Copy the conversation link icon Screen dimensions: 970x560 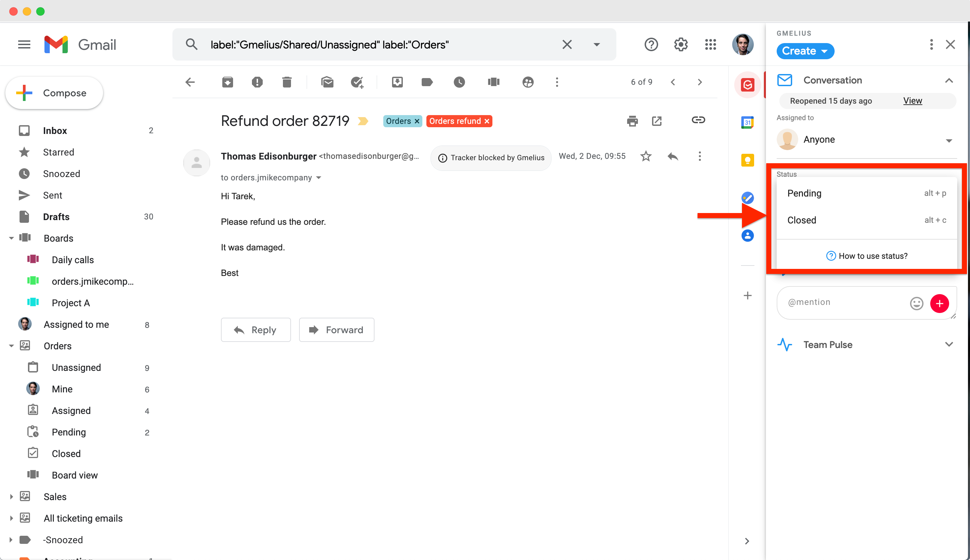coord(698,120)
